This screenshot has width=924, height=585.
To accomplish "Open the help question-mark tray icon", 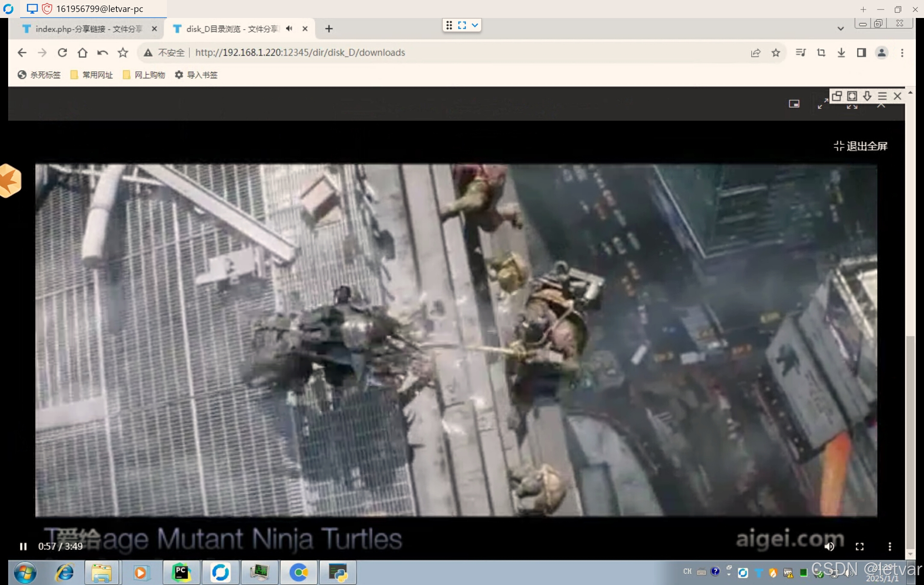I will 715,571.
